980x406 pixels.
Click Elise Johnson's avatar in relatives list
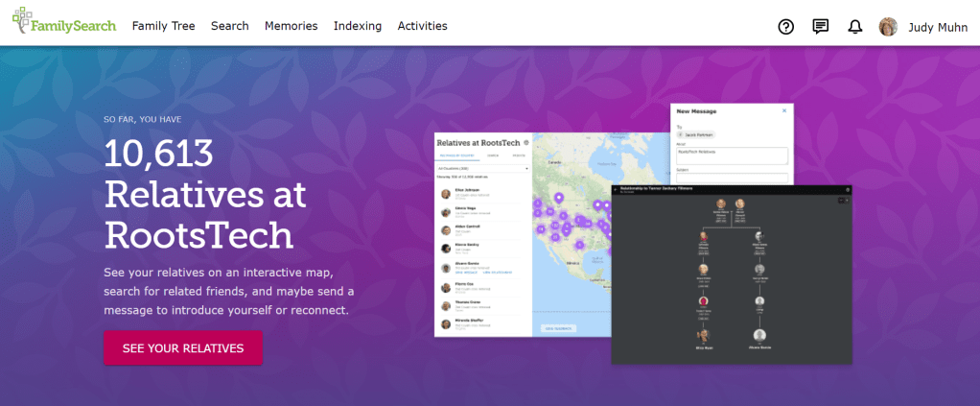coord(446,193)
